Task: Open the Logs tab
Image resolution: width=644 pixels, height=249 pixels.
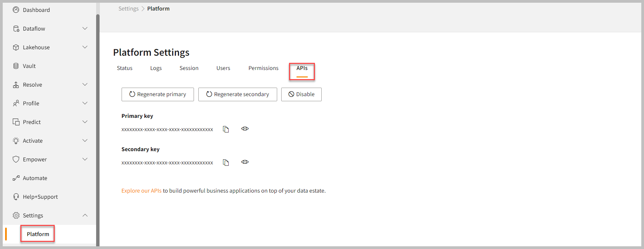Action: point(156,68)
